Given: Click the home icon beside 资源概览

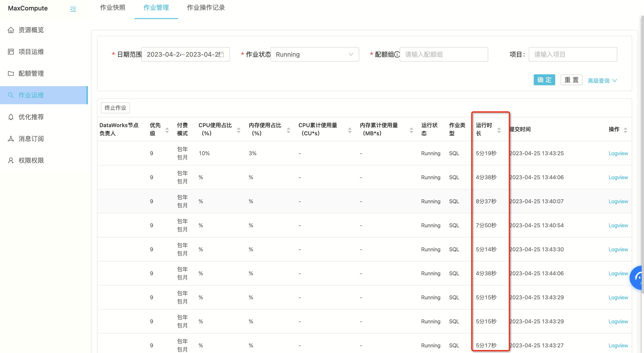Looking at the screenshot, I should 11,30.
